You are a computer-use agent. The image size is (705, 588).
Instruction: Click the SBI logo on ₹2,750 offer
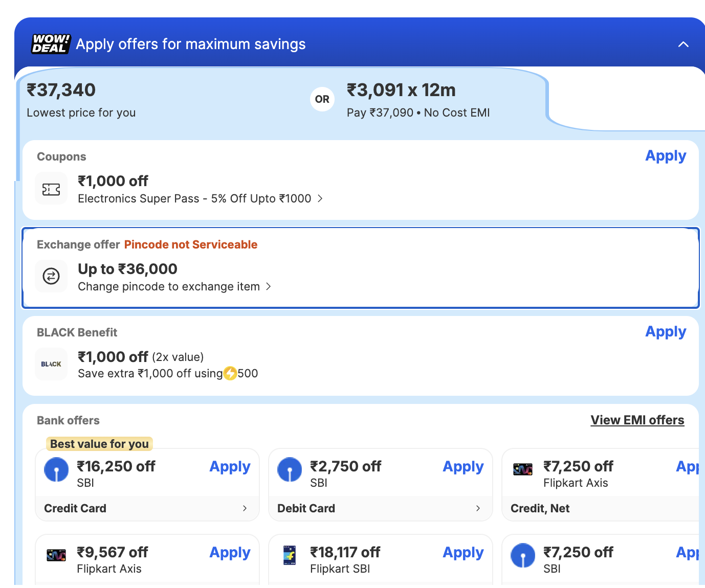click(x=290, y=469)
